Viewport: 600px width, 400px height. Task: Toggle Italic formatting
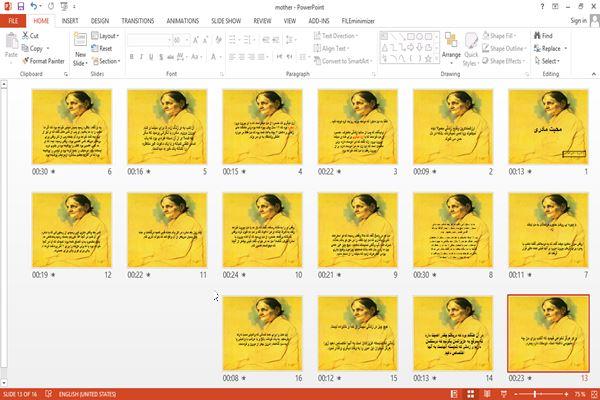click(141, 57)
